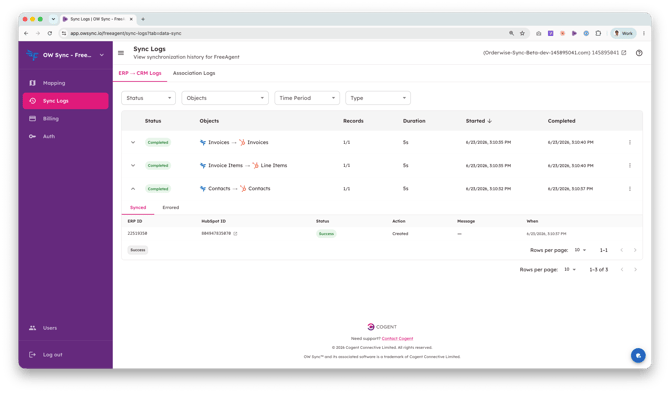The width and height of the screenshot is (670, 393).
Task: Go to previous page of inner table
Action: click(622, 250)
